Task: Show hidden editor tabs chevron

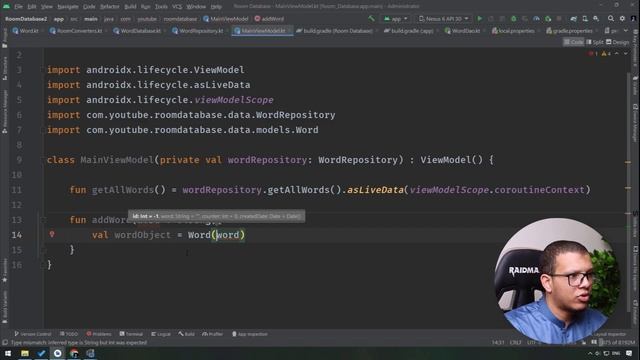Action: 626,31
